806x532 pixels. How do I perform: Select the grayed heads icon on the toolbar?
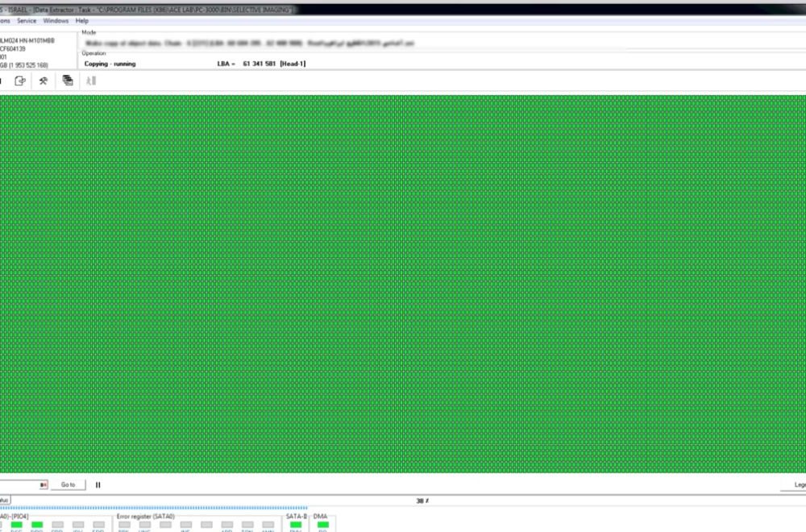click(90, 81)
